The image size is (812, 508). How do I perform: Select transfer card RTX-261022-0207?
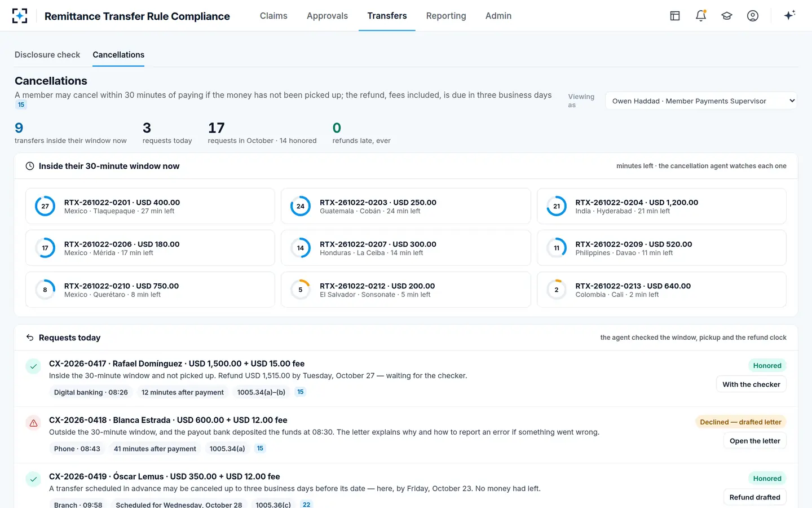point(406,248)
